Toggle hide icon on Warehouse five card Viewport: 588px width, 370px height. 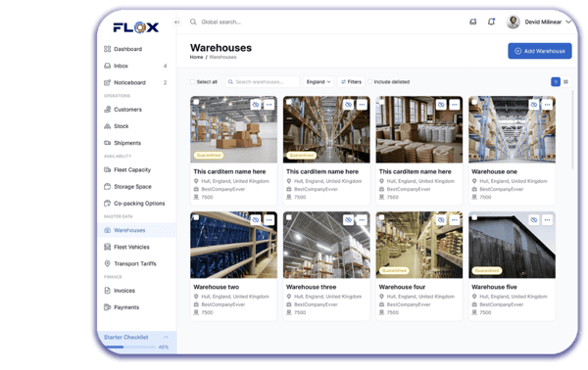pos(534,220)
